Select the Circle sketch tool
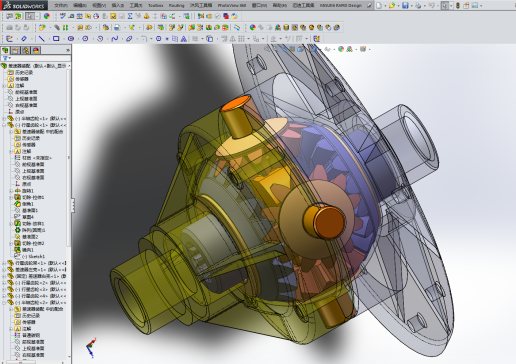Viewport: 516px width, 364px height. click(85, 39)
